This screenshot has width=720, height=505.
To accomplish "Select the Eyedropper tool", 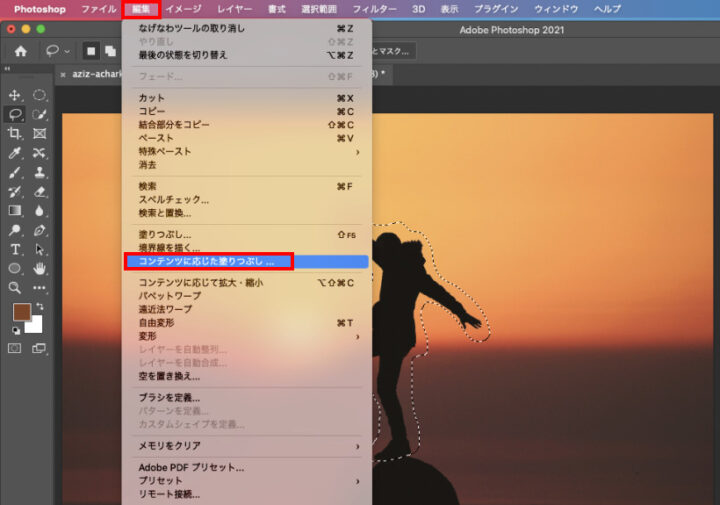I will tap(15, 153).
